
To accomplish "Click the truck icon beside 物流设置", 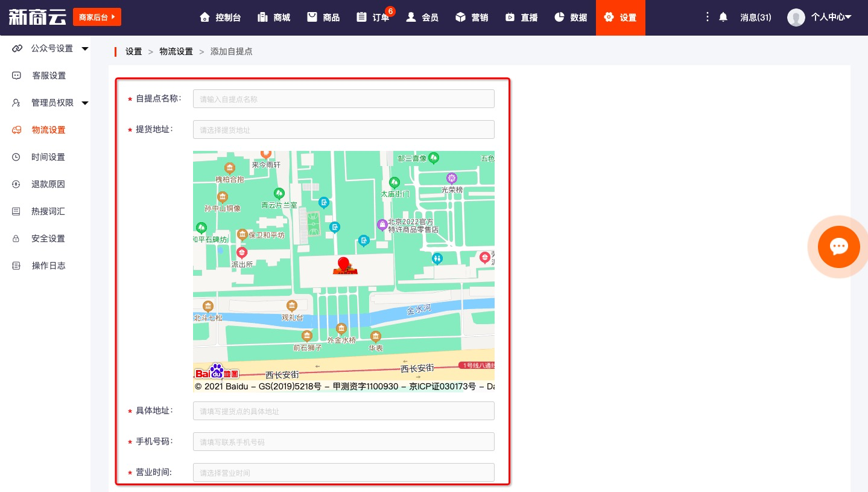I will (x=16, y=130).
